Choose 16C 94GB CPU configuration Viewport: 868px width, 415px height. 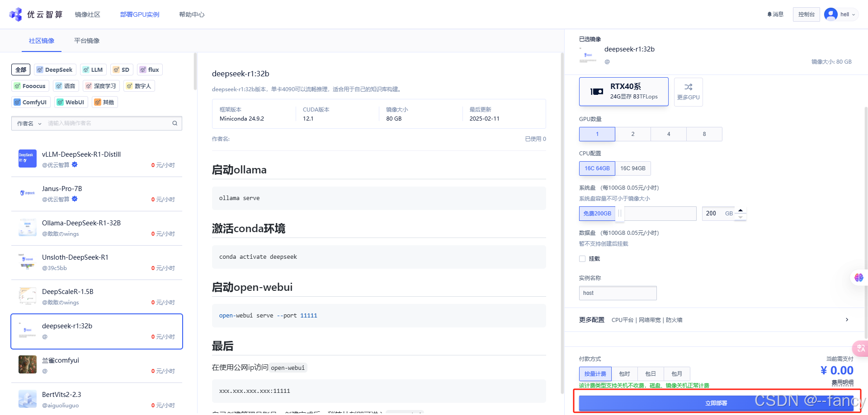click(633, 168)
